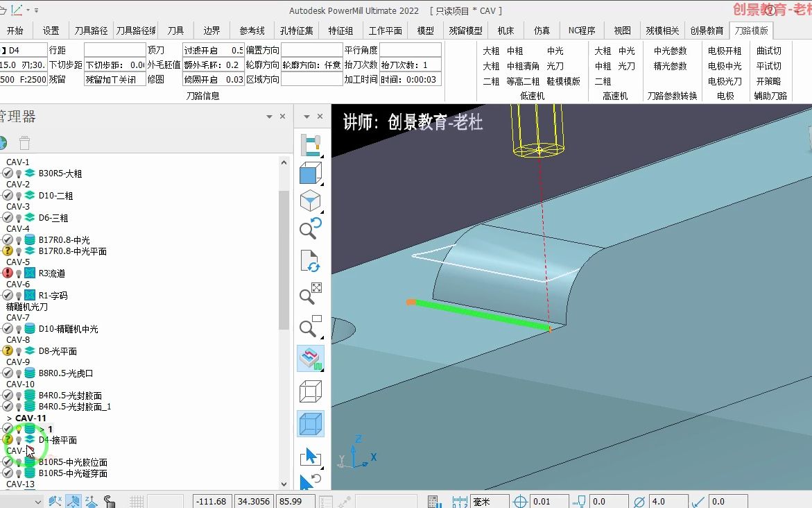Viewport: 812px width, 508px height.
Task: Click the explorer tree vertical scrollbar thumb
Action: (284, 260)
